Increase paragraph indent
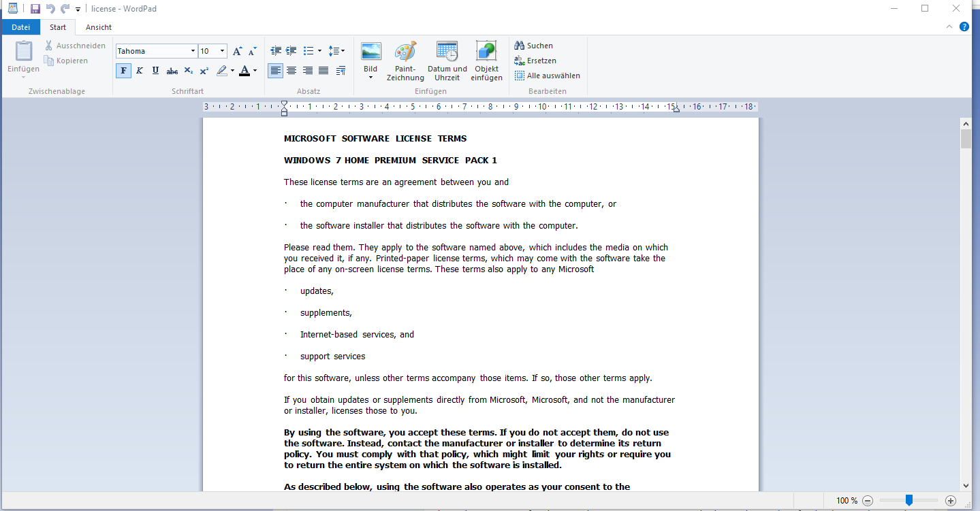 coord(291,51)
